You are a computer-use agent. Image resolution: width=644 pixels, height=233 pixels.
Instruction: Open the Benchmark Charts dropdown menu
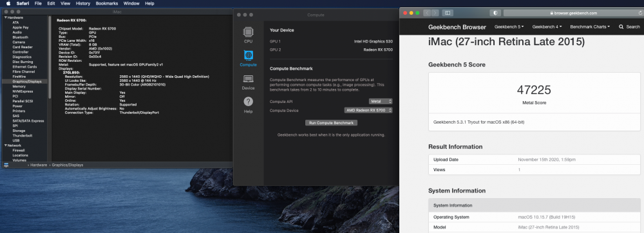[590, 26]
